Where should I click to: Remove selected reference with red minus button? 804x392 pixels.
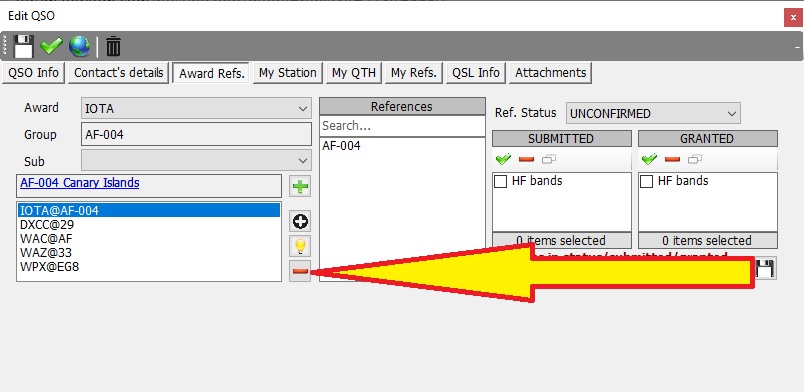[300, 271]
